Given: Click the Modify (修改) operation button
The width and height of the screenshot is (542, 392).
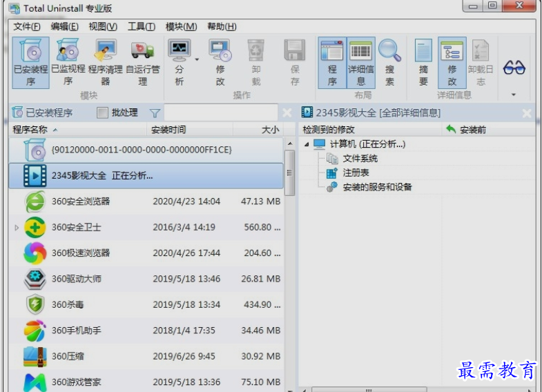Looking at the screenshot, I should [220, 63].
